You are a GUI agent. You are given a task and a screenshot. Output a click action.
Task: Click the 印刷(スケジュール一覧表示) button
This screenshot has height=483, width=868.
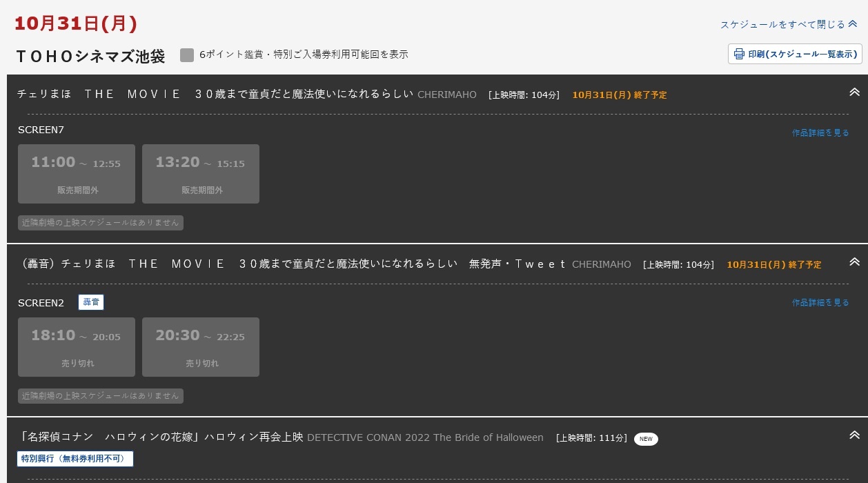(795, 54)
